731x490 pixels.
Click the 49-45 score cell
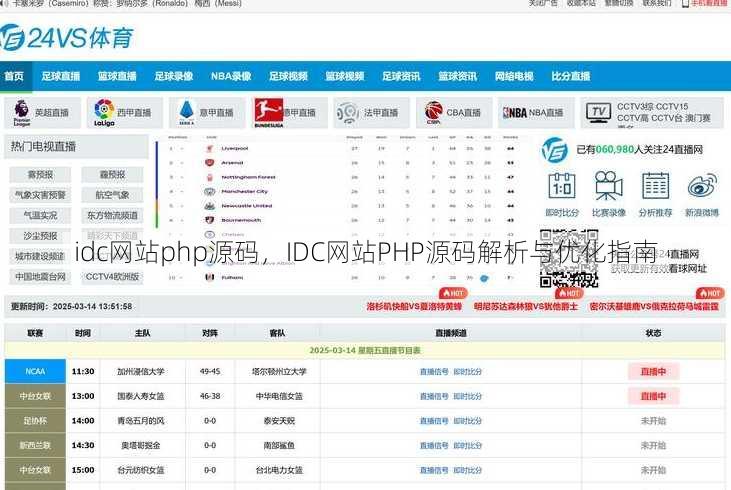point(210,372)
